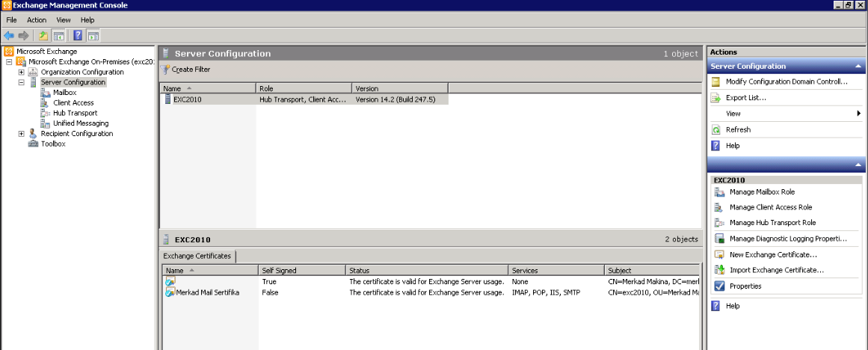Click the Up one level toolbar icon
Image resolution: width=868 pixels, height=350 pixels.
43,36
